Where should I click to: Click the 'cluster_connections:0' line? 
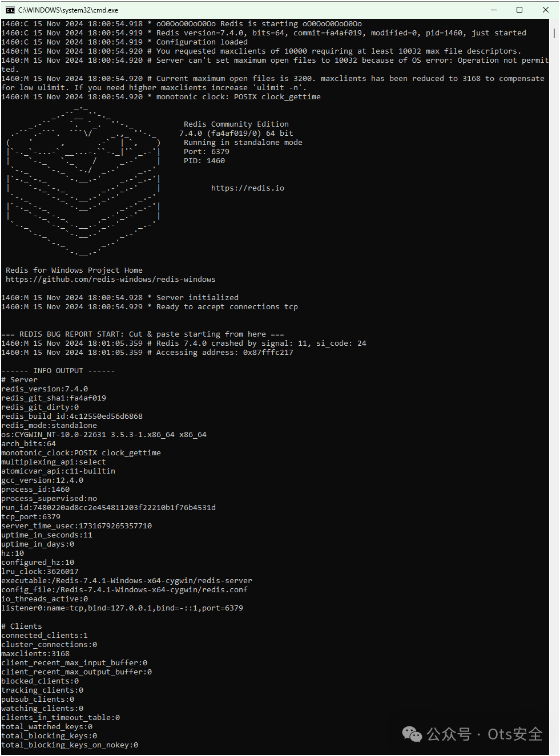click(49, 645)
